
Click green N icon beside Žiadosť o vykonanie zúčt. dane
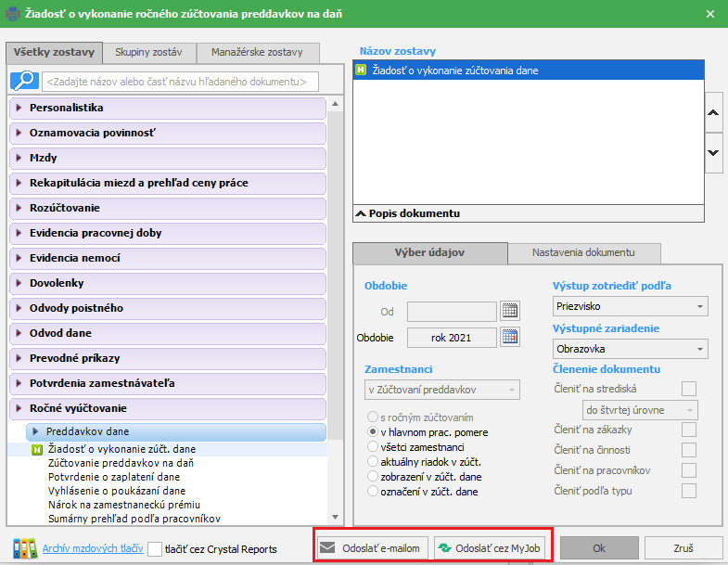pos(37,449)
